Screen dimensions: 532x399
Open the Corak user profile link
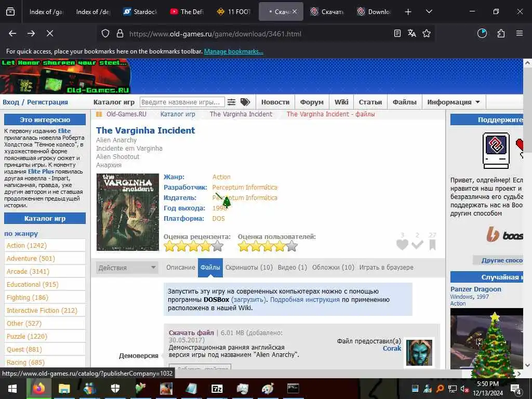392,349
